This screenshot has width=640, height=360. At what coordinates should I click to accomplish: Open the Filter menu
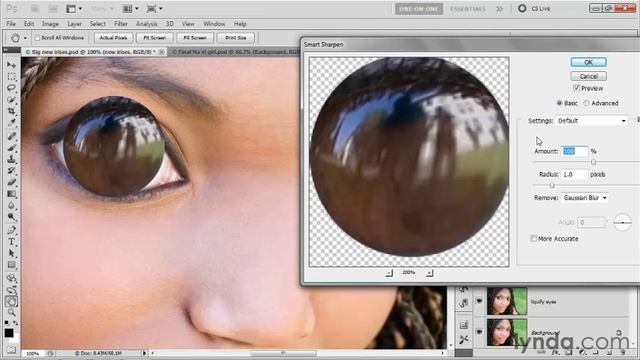(x=121, y=24)
